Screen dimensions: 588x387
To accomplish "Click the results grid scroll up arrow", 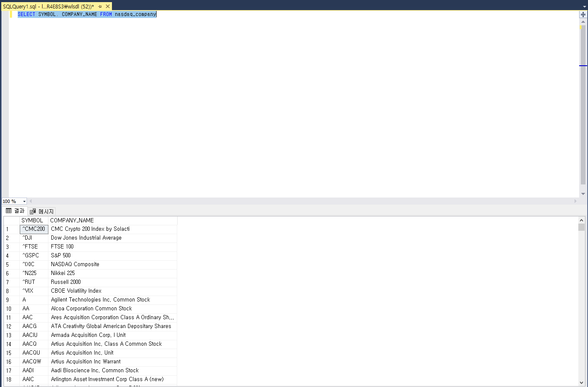I will tap(582, 220).
